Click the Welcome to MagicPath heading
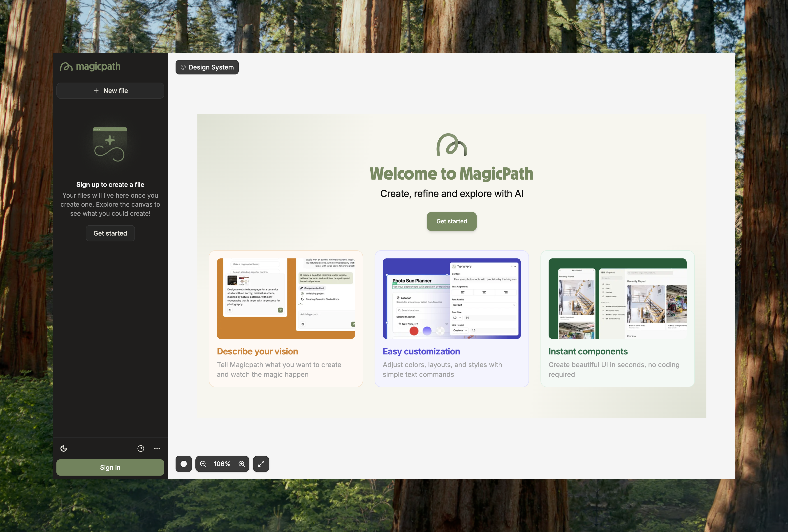Screen dimensions: 788x532 coord(451,173)
